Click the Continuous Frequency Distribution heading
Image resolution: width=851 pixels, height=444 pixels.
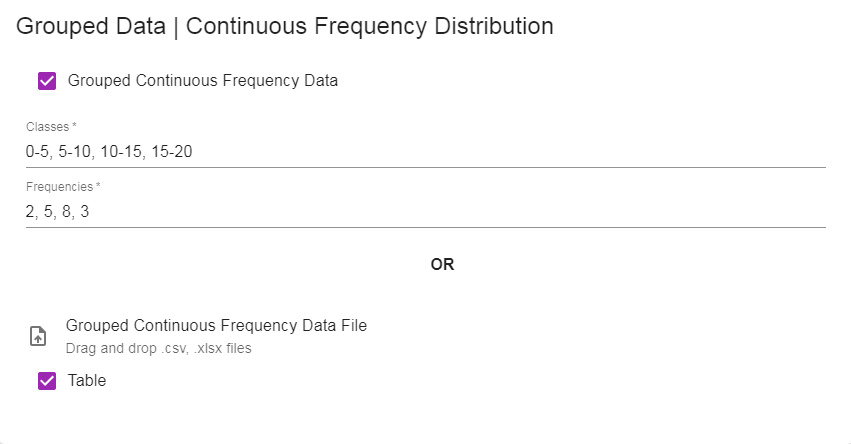pyautogui.click(x=370, y=26)
